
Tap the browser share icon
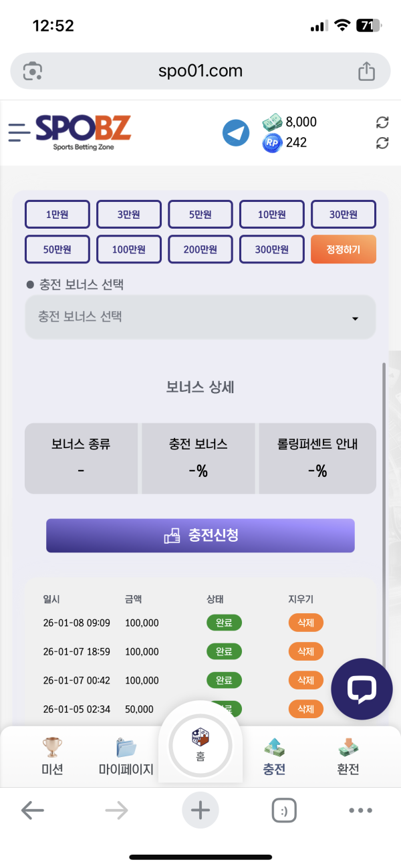click(366, 71)
